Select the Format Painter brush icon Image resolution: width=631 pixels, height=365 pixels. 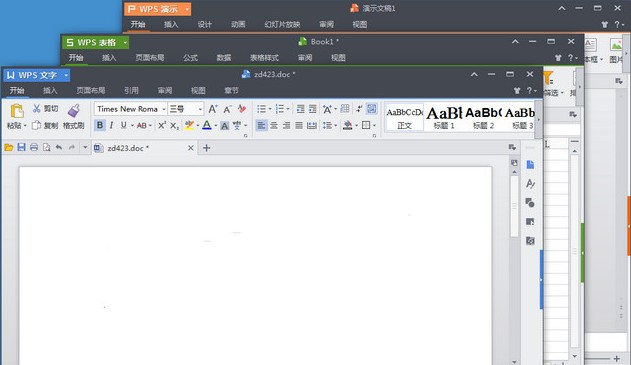coord(74,110)
